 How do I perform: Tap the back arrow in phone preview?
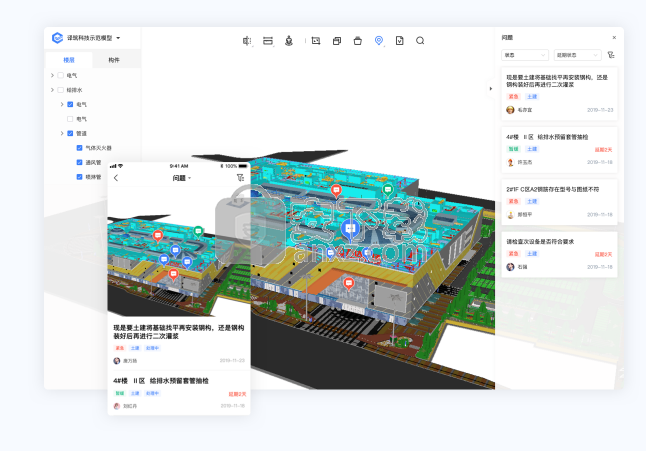tap(116, 178)
